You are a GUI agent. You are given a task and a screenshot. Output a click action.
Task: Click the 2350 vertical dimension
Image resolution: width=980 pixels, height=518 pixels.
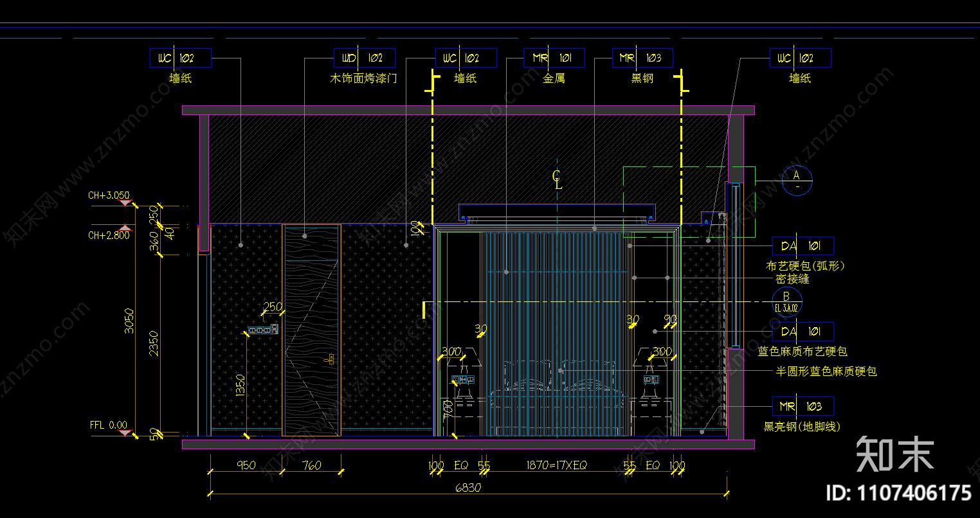pyautogui.click(x=154, y=344)
